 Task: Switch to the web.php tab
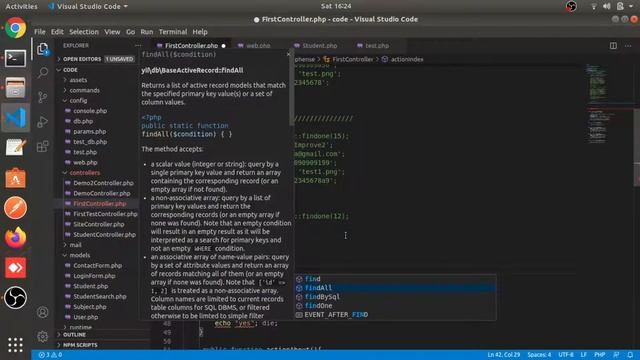pyautogui.click(x=258, y=46)
